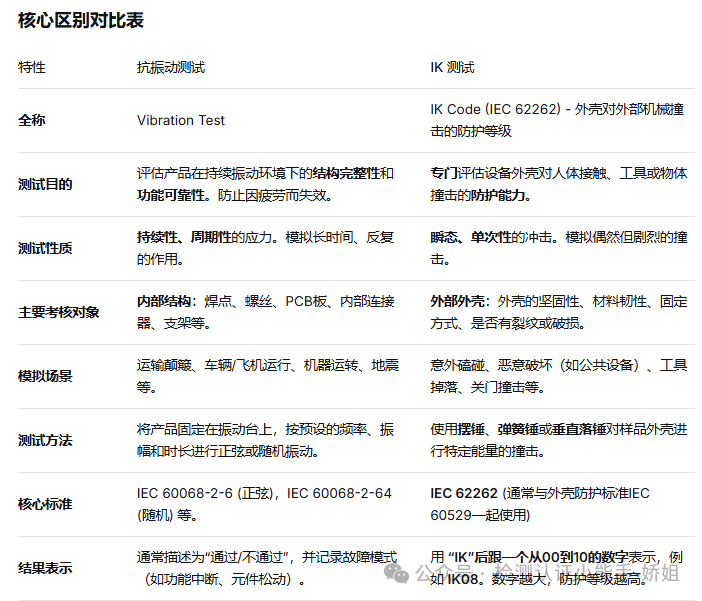Click the row label 测试目的
This screenshot has width=702, height=601.
click(45, 185)
